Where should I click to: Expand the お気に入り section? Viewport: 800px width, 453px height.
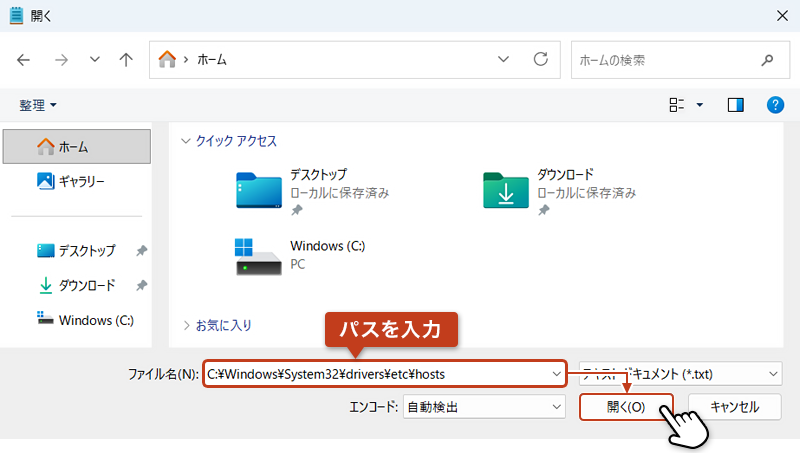186,325
